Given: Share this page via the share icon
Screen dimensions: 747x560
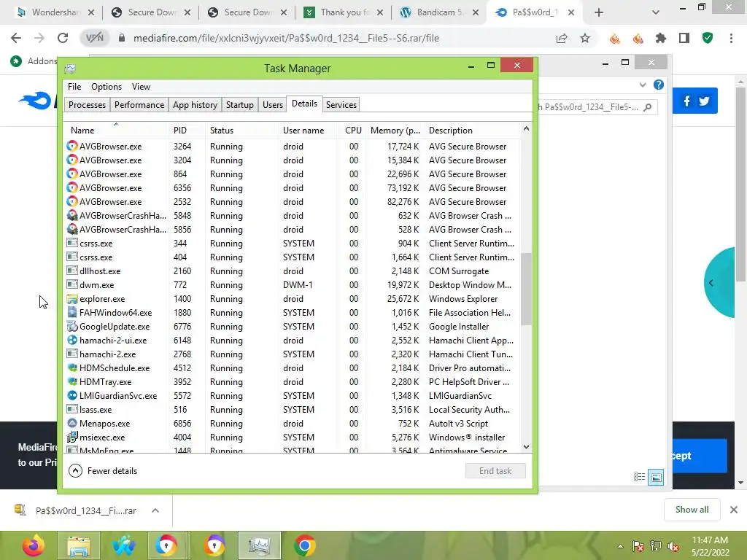Looking at the screenshot, I should pyautogui.click(x=562, y=38).
